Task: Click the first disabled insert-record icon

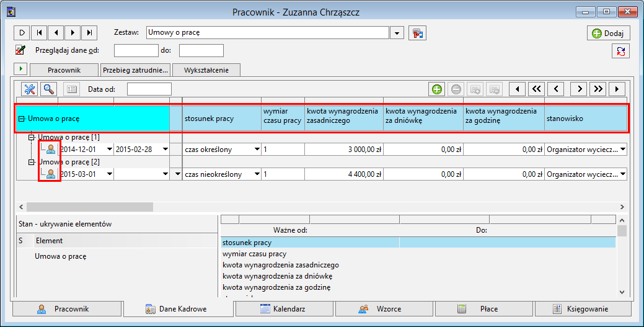Action: (x=475, y=89)
